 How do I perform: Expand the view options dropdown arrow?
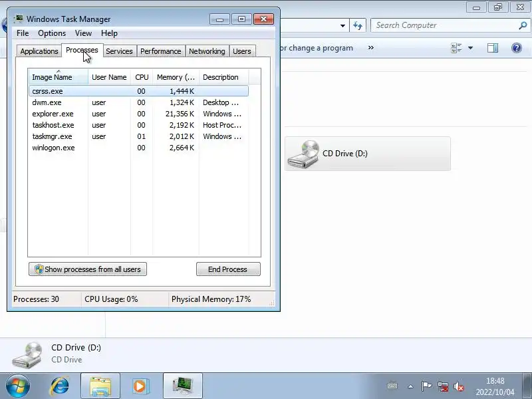470,48
